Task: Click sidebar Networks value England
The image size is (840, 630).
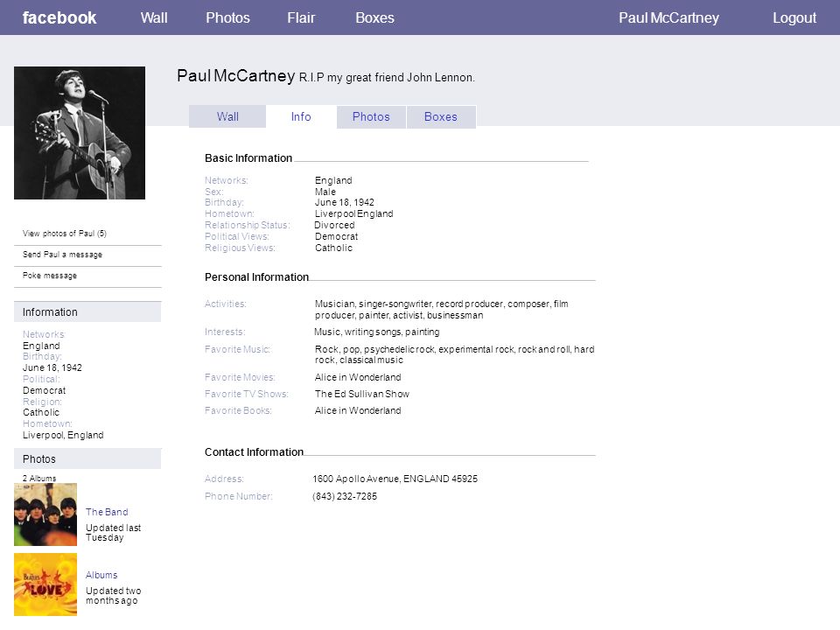Action: click(x=41, y=346)
